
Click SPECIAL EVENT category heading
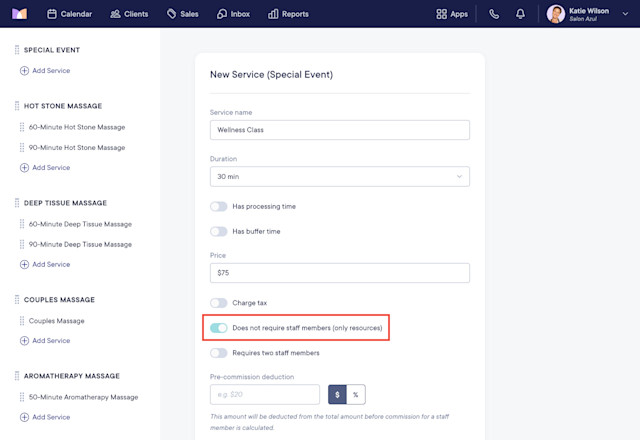point(52,50)
